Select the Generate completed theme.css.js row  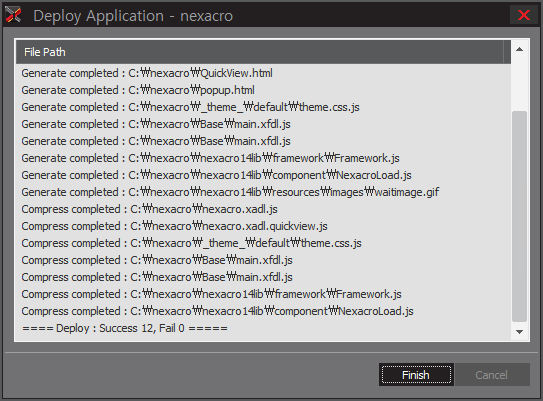point(263,107)
